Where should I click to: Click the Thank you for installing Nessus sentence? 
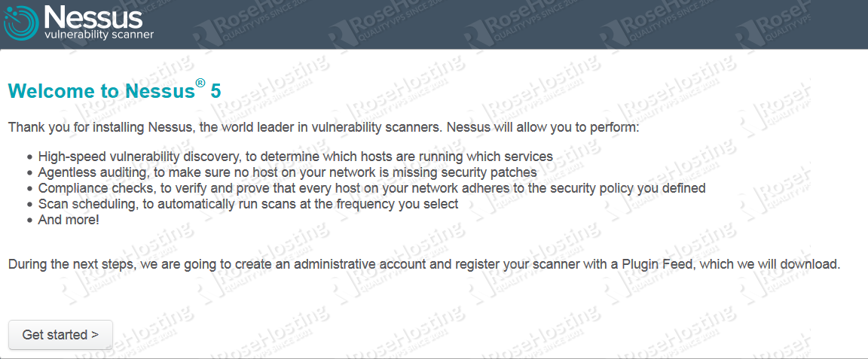pos(324,129)
